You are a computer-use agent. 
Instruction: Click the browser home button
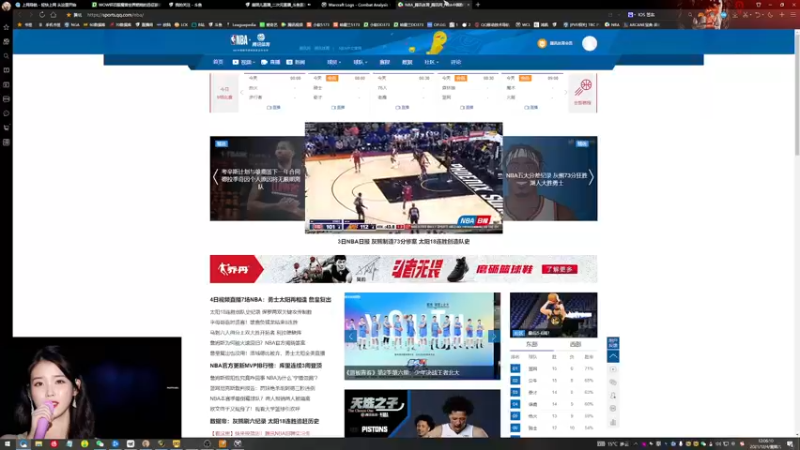pos(53,15)
